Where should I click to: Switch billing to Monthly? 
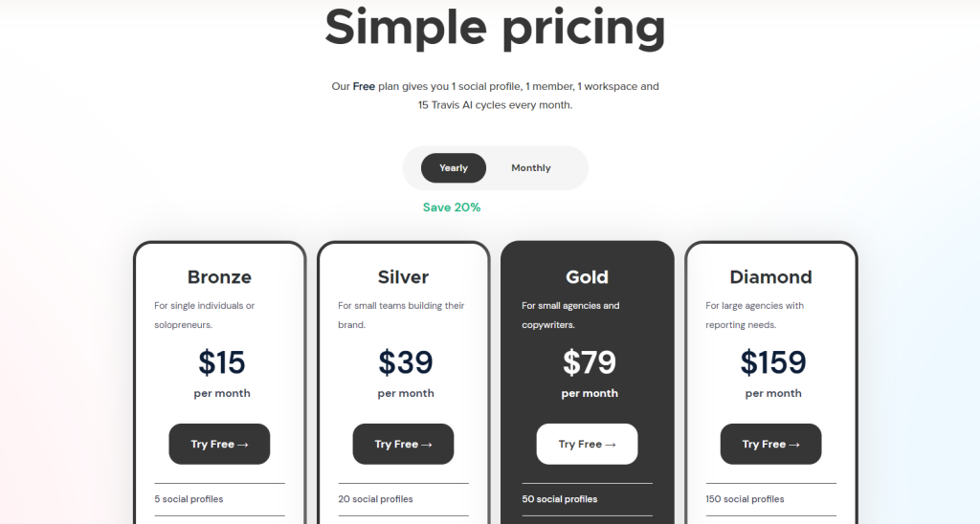coord(530,168)
